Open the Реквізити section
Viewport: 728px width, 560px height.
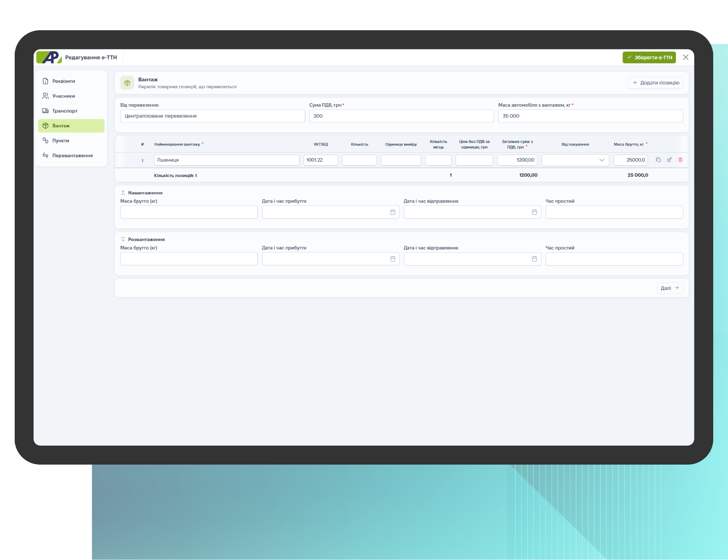(63, 81)
